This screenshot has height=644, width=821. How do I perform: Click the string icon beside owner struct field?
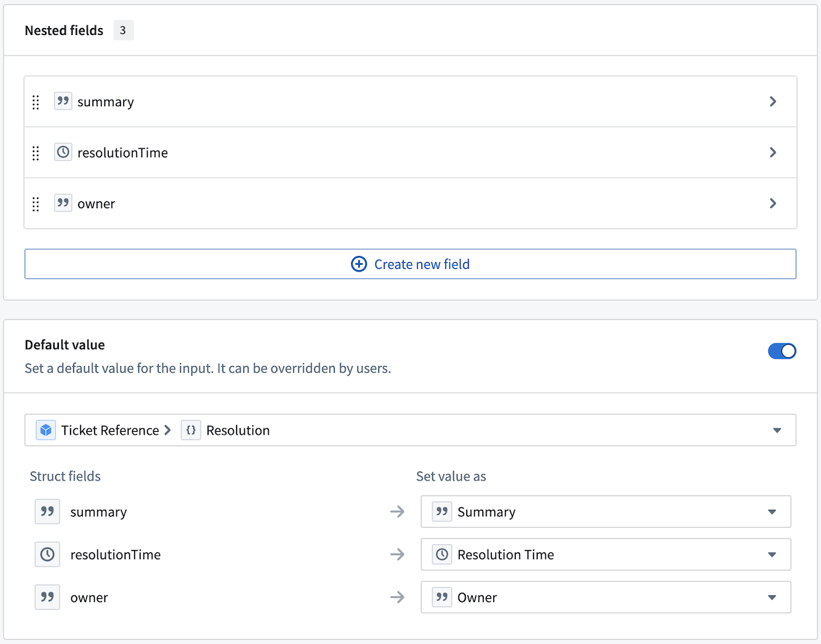[47, 597]
